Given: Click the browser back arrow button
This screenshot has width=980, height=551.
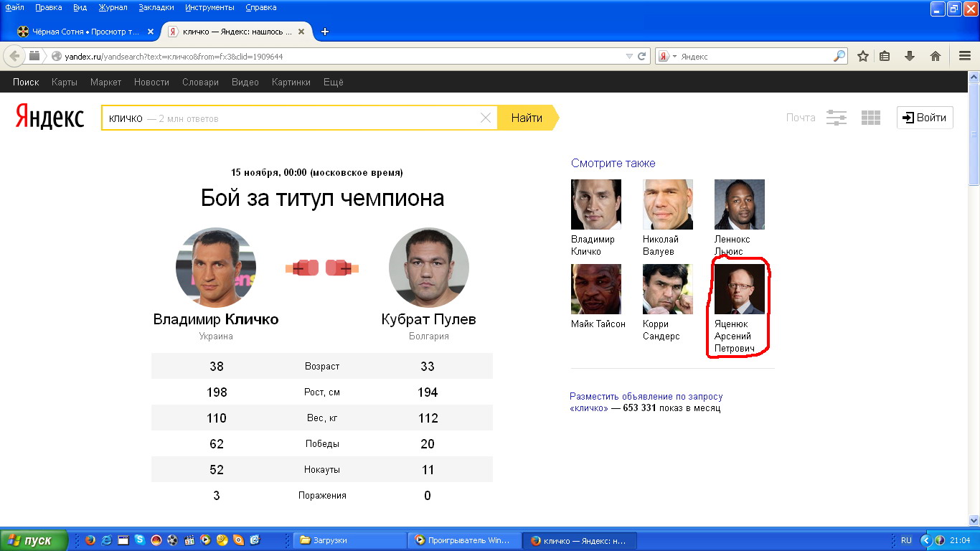Looking at the screenshot, I should (x=14, y=56).
